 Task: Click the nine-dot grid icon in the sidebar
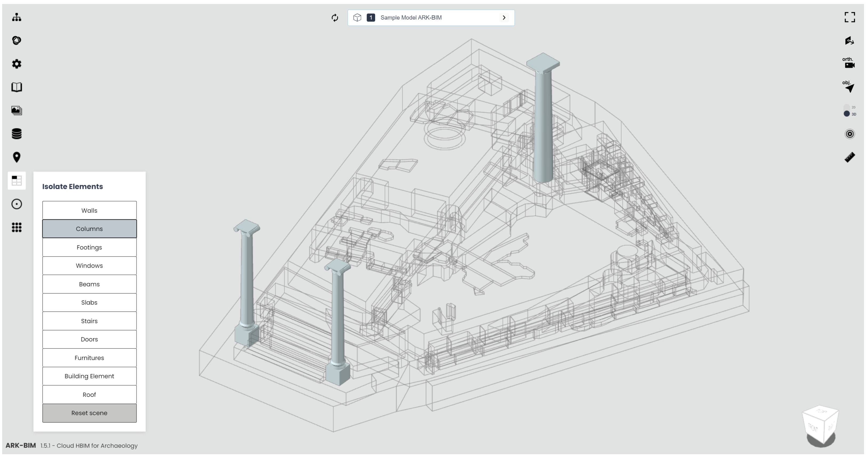point(17,227)
